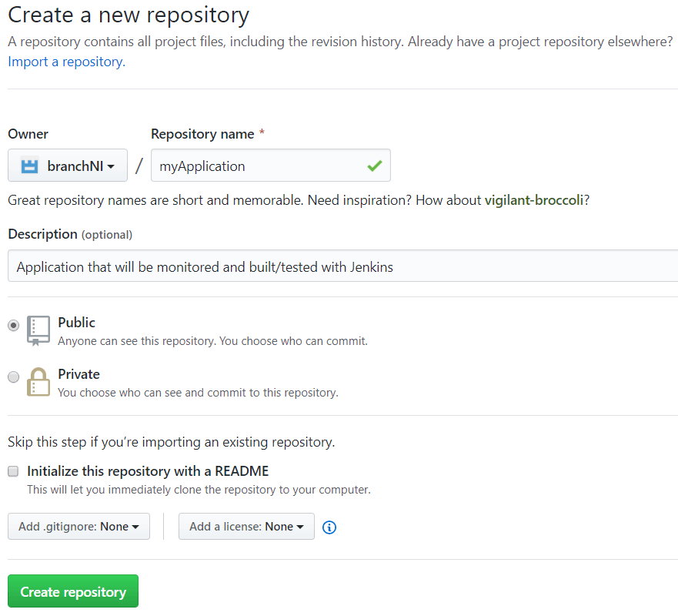678x616 pixels.
Task: Click the Private repository padlock icon
Action: point(37,381)
